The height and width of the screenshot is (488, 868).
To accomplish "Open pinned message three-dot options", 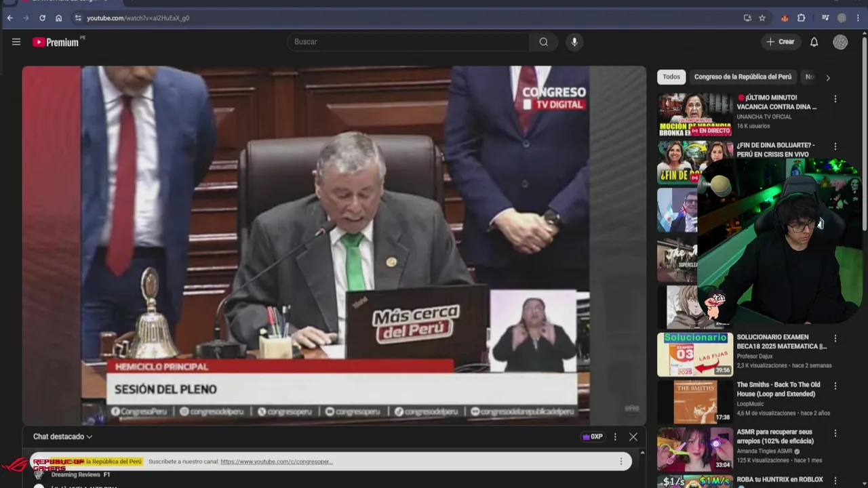I will point(620,462).
